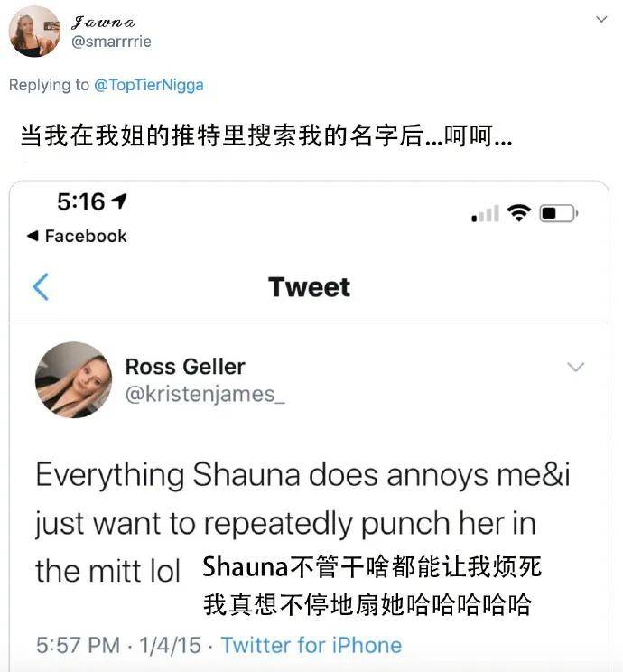The image size is (623, 672).
Task: Select the Ross Geller display name
Action: 185,367
